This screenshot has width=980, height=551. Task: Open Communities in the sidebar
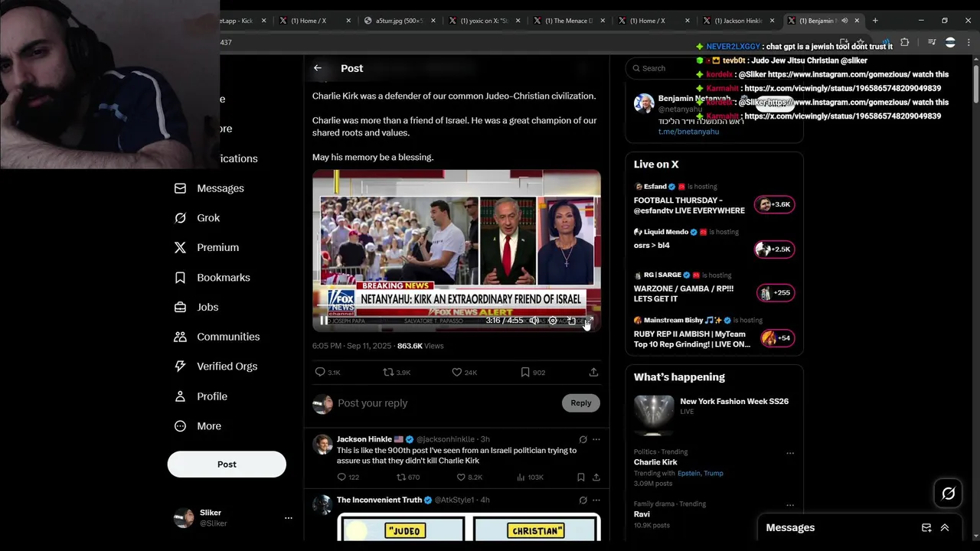pos(217,337)
